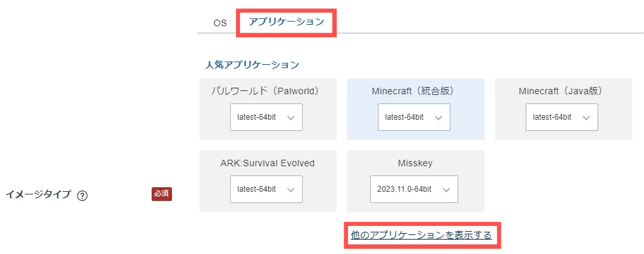Click the help icon beside イメージタイプ

[82, 196]
